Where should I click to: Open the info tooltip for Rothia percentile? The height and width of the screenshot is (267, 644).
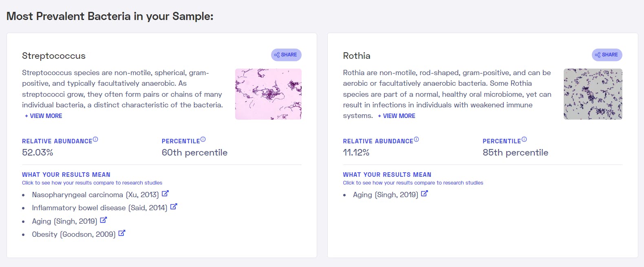(x=525, y=138)
